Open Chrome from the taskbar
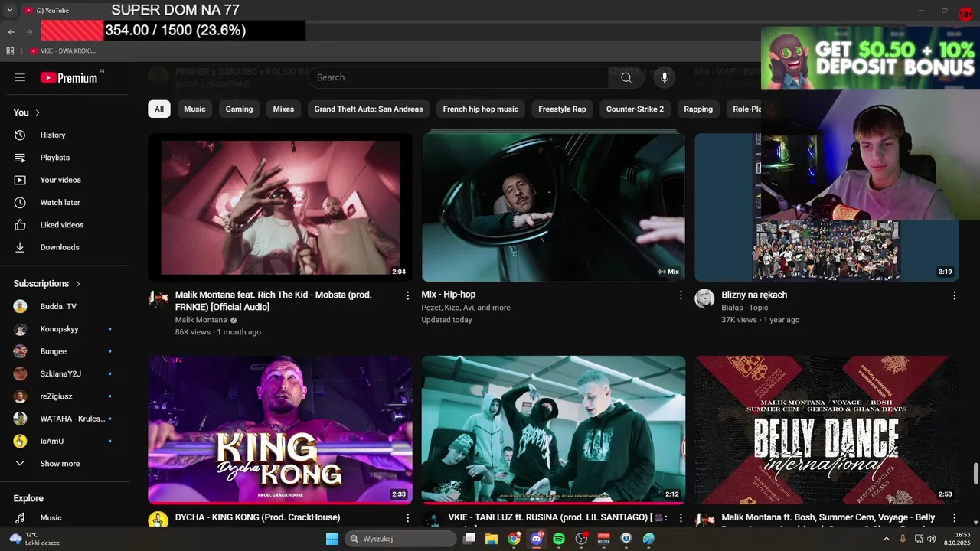This screenshot has width=980, height=551. [x=514, y=539]
